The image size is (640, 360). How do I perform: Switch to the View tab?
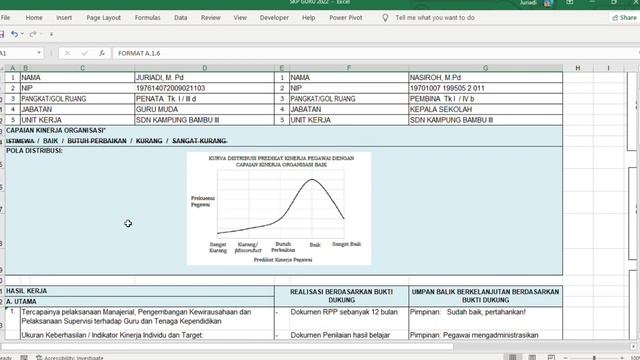(x=240, y=18)
